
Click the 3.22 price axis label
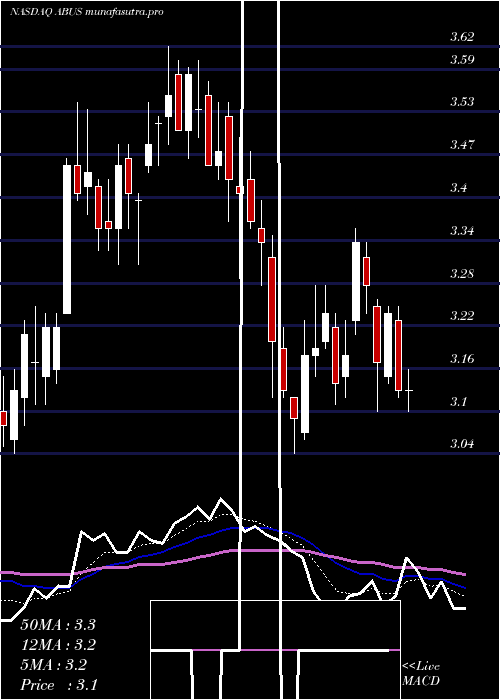point(462,316)
